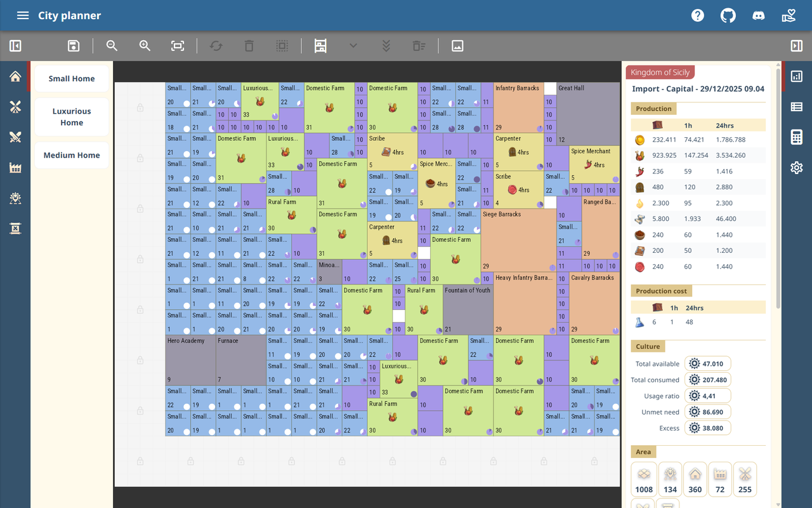812x508 pixels.
Task: Click the Total available culture value 47.010
Action: click(707, 364)
